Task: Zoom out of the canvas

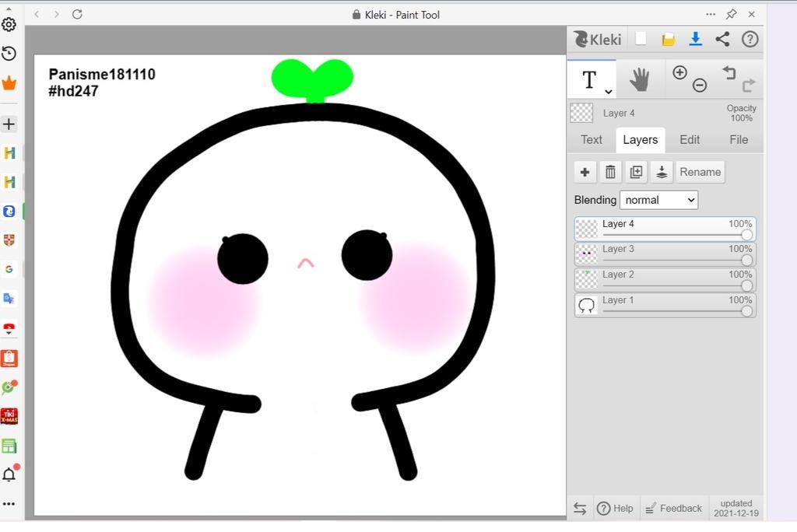Action: point(700,86)
